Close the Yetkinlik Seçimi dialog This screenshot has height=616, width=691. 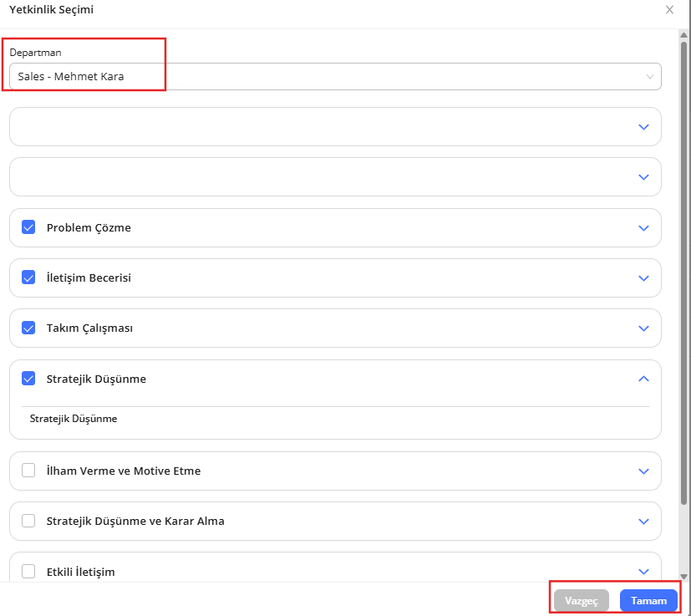[669, 10]
